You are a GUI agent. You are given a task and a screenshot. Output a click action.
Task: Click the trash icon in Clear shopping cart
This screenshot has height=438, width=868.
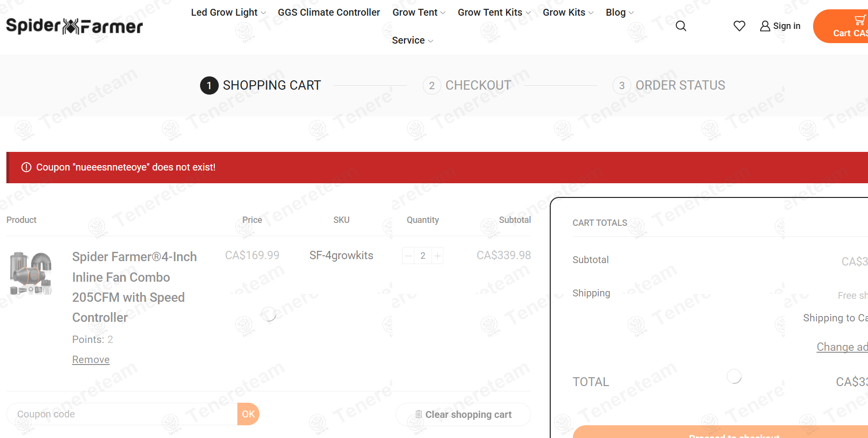[419, 414]
